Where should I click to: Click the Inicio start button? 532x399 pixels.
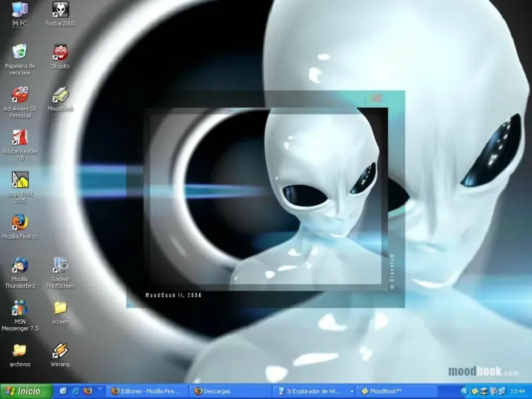click(x=26, y=391)
